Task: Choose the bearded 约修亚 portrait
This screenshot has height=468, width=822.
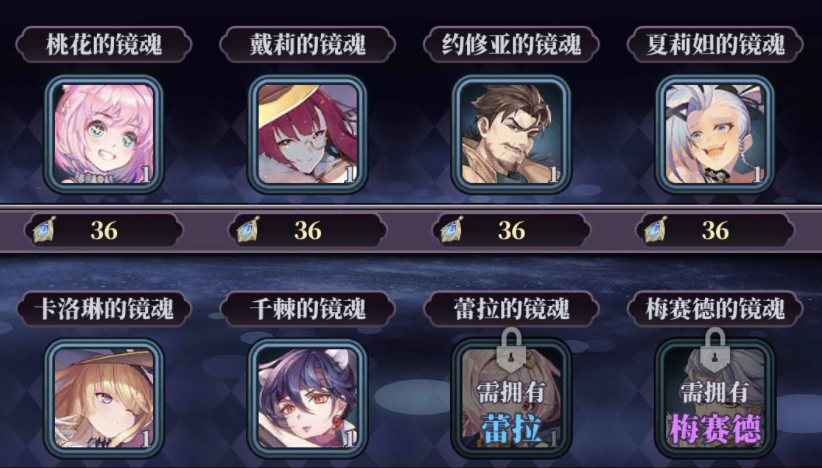Action: point(511,134)
